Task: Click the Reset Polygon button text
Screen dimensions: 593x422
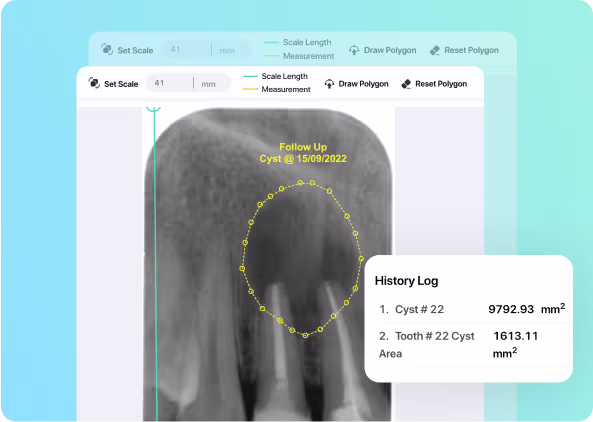Action: [441, 84]
